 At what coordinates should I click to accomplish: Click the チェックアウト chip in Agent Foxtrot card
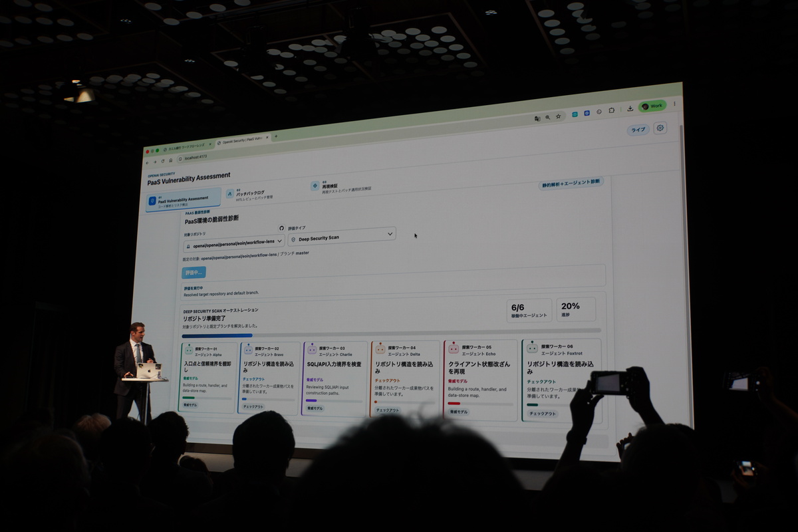(542, 414)
